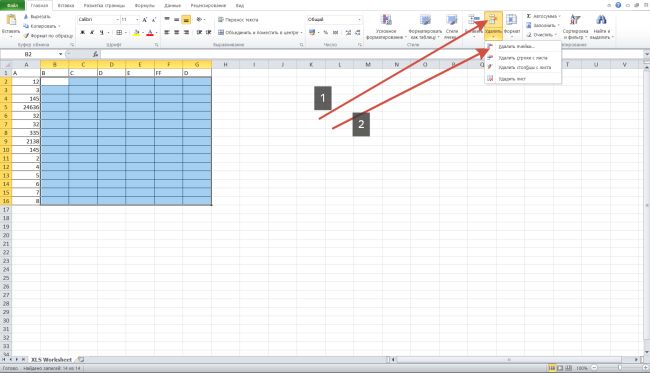Viewport: 650px width, 373px height.
Task: Open the font color dropdown arrow
Action: coord(156,33)
